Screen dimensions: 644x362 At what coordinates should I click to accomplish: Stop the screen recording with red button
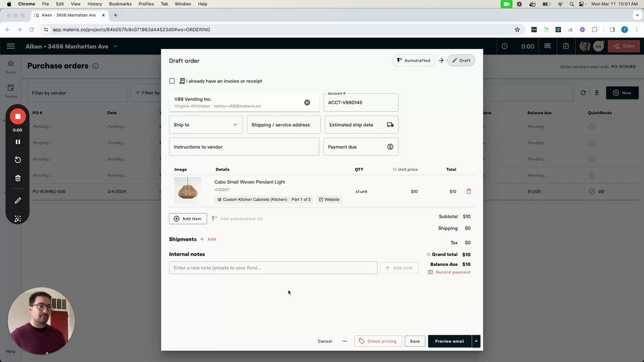(x=18, y=117)
